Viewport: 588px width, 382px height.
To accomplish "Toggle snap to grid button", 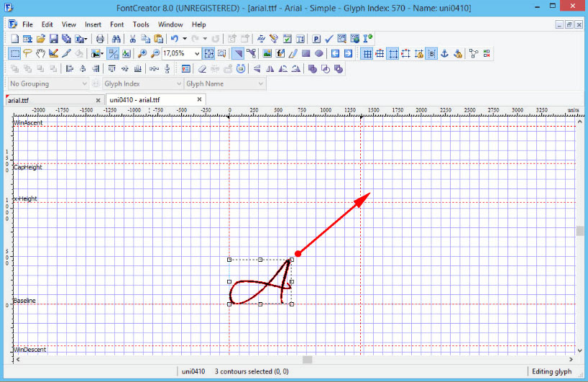I will coord(380,54).
